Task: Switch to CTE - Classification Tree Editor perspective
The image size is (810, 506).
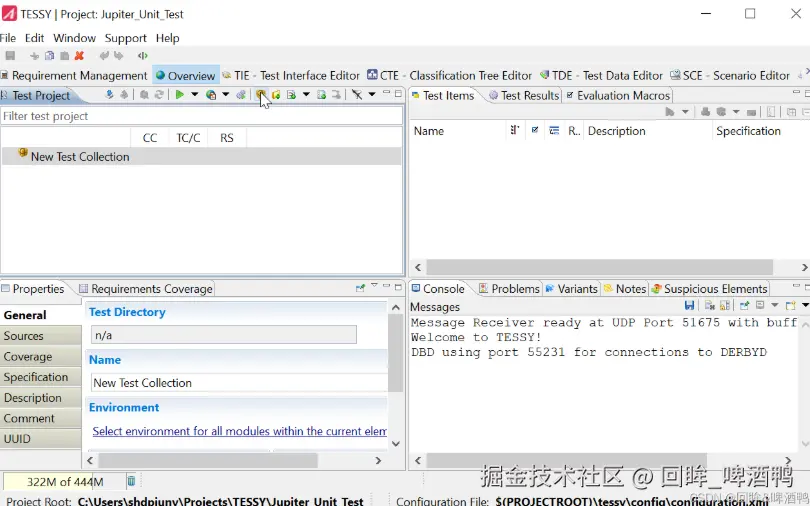Action: coord(449,76)
